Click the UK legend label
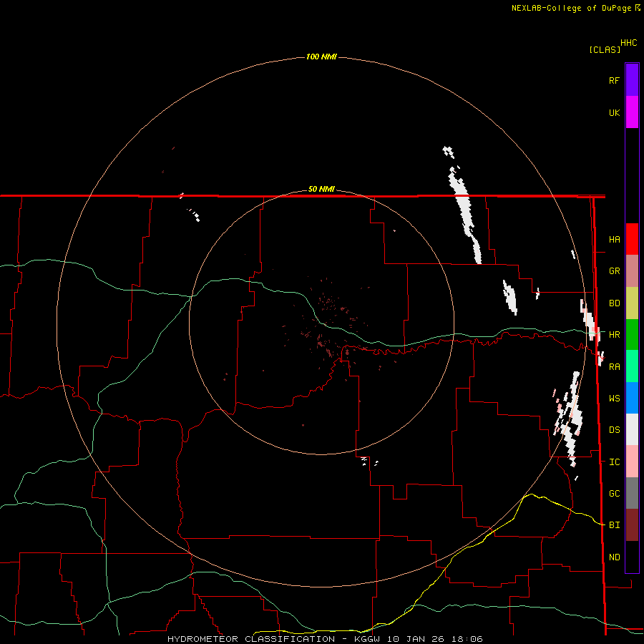 [614, 112]
